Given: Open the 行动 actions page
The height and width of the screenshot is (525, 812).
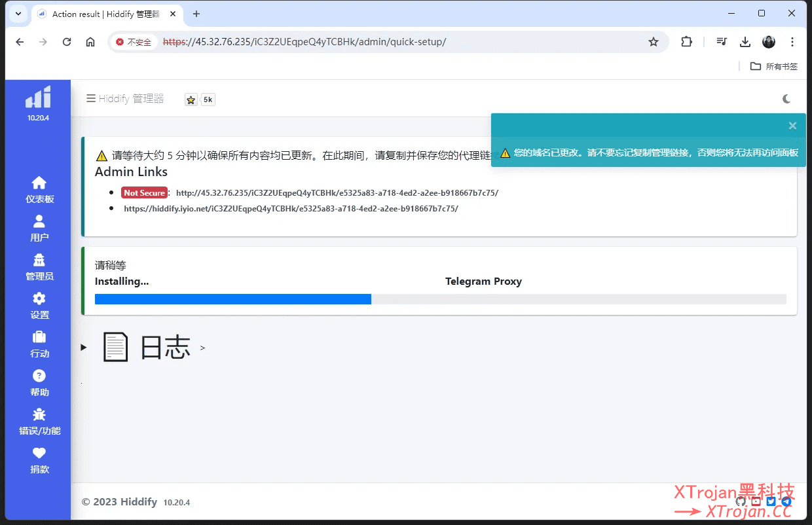Looking at the screenshot, I should tap(39, 344).
